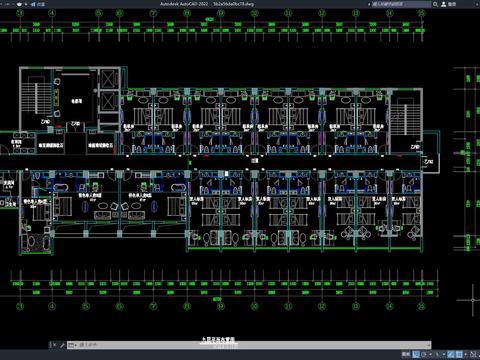The image size is (480, 360).
Task: Click the search magnifier icon in title bar
Action: (435, 4)
